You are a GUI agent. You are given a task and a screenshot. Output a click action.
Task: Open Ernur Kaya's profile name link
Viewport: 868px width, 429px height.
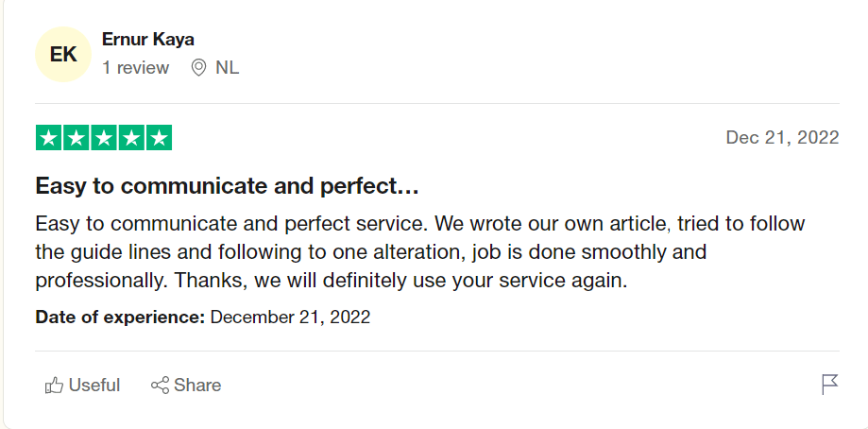(147, 40)
